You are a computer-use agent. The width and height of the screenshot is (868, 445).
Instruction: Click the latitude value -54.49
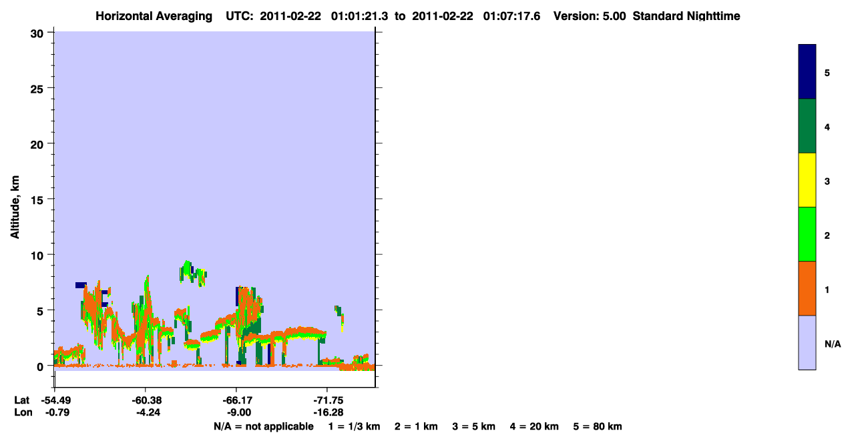coord(55,400)
